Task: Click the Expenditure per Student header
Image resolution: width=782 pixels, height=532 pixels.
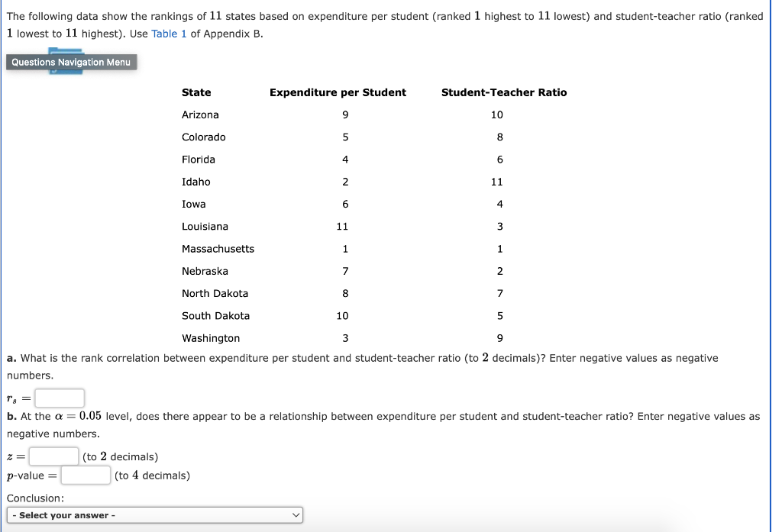Action: coord(337,92)
